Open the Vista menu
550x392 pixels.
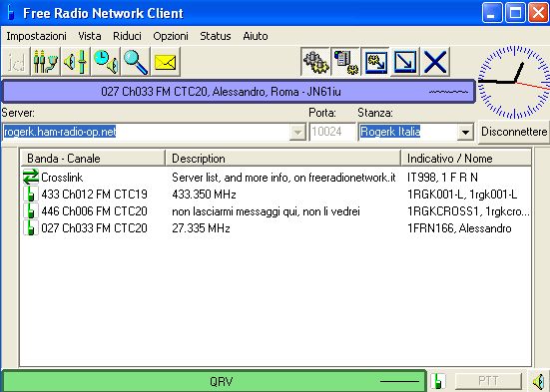90,36
